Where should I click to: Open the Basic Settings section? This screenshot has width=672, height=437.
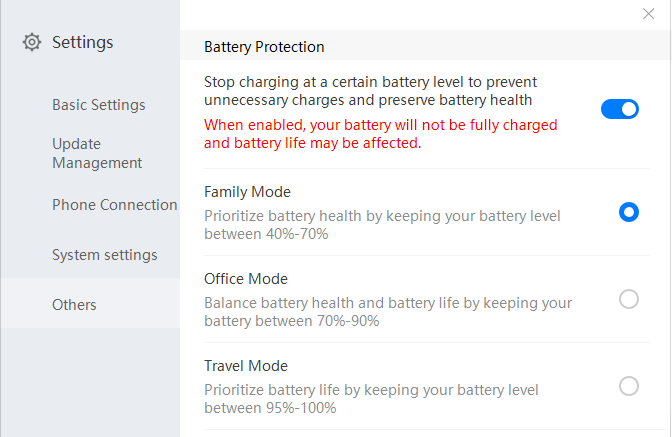pos(99,105)
